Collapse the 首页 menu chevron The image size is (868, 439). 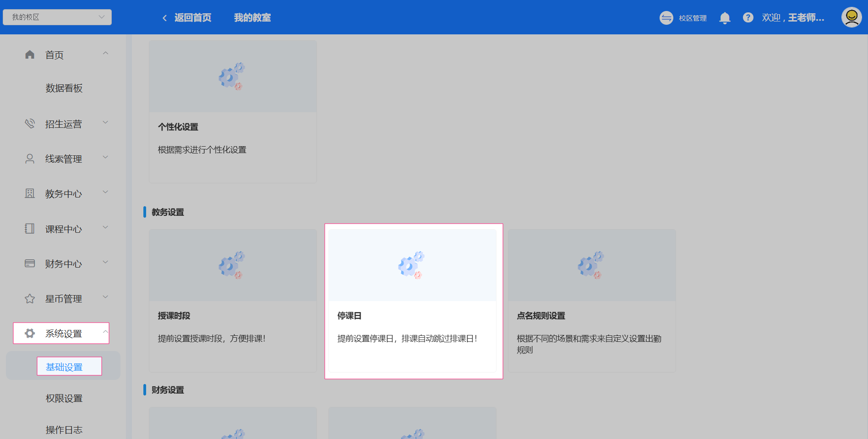coord(105,54)
